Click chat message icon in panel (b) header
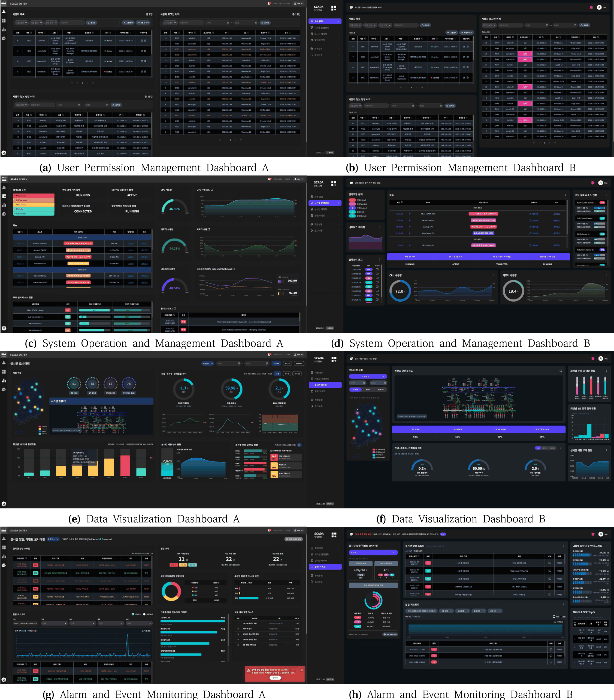This screenshot has height=700, width=614. (x=351, y=7)
